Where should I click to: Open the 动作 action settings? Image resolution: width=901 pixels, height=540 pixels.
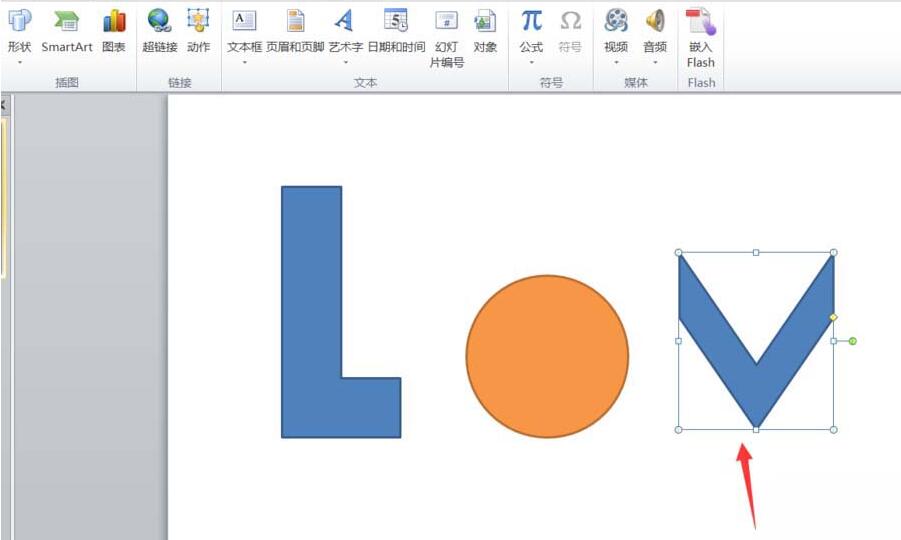198,32
